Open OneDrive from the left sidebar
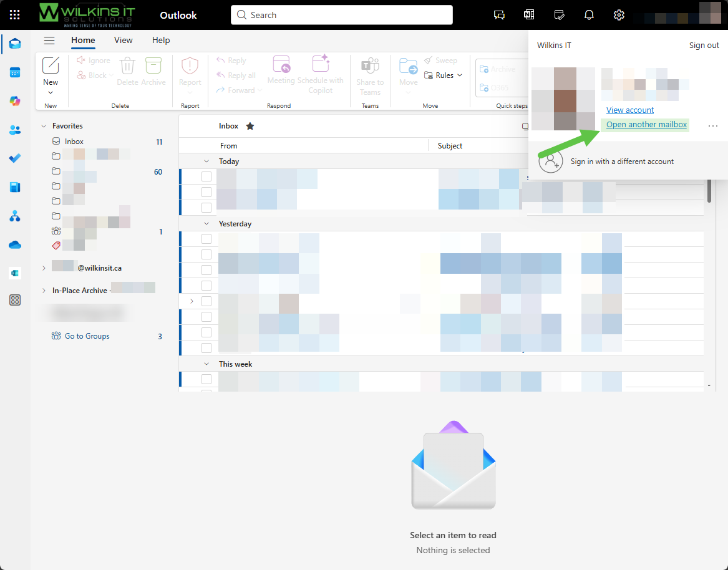 click(15, 244)
